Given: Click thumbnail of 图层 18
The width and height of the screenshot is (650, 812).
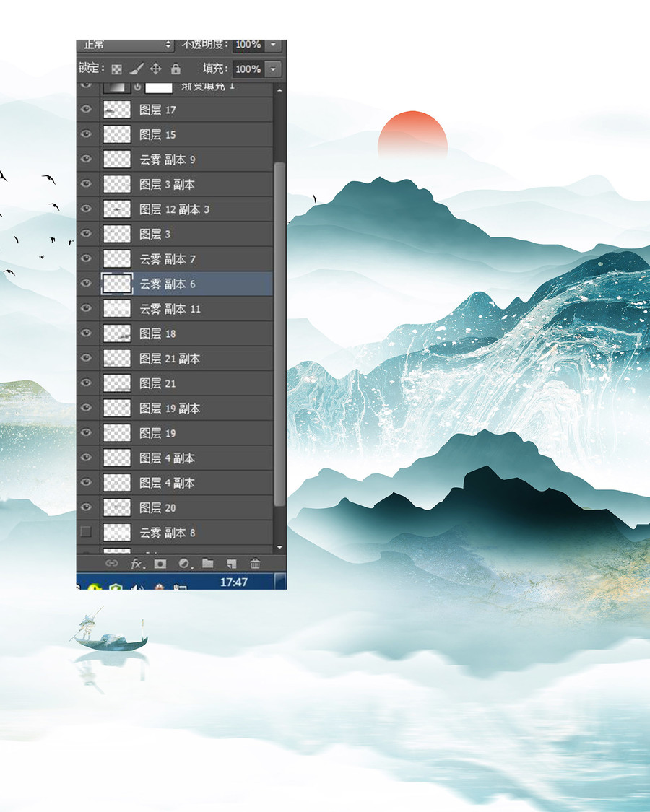Looking at the screenshot, I should [116, 333].
